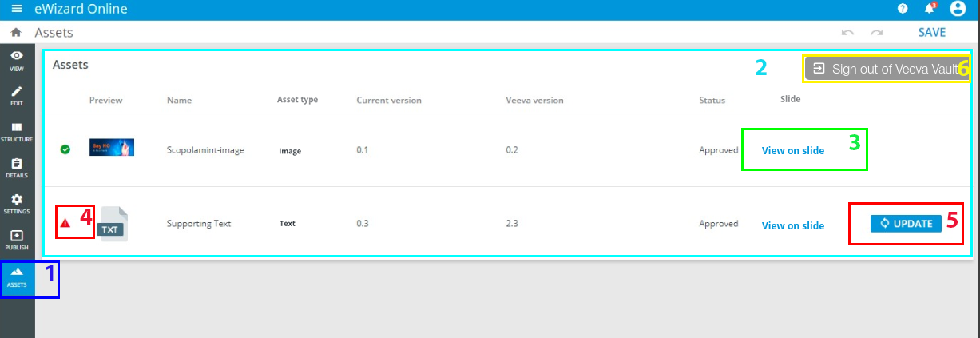This screenshot has width=980, height=338.
Task: Click the Scopolamint-image preview thumbnail
Action: click(111, 148)
